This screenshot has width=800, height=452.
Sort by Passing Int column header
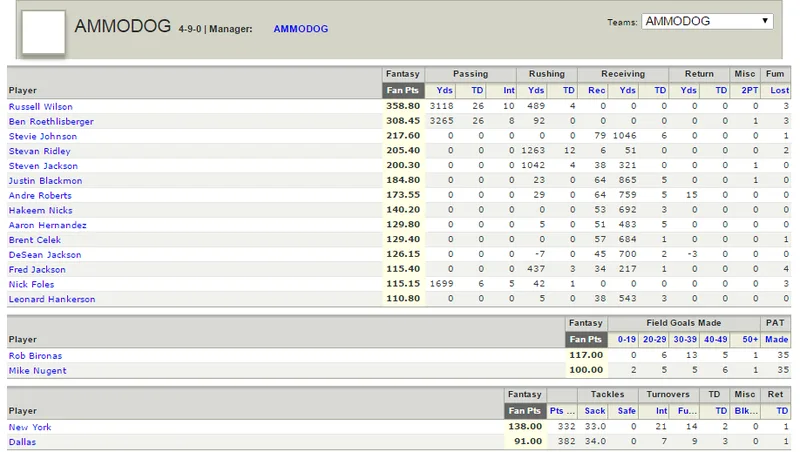tap(509, 90)
